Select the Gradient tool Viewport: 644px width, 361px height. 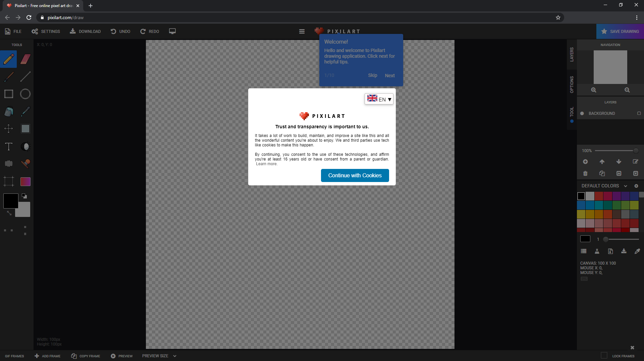tap(25, 181)
